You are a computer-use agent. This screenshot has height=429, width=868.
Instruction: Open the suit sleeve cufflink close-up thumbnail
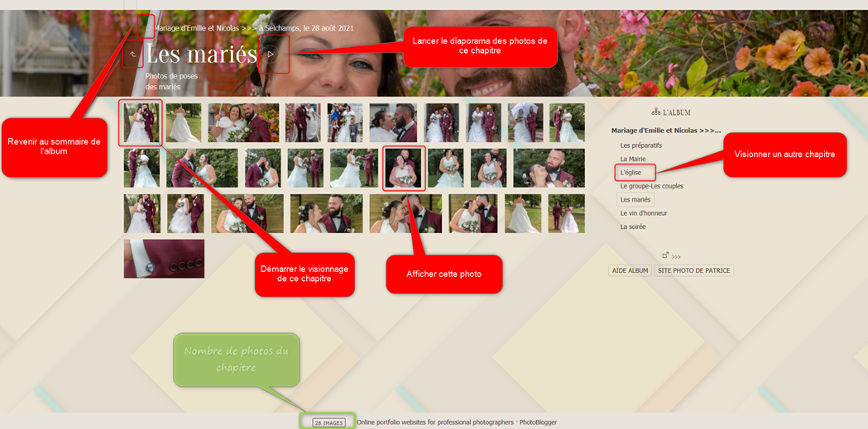(164, 259)
